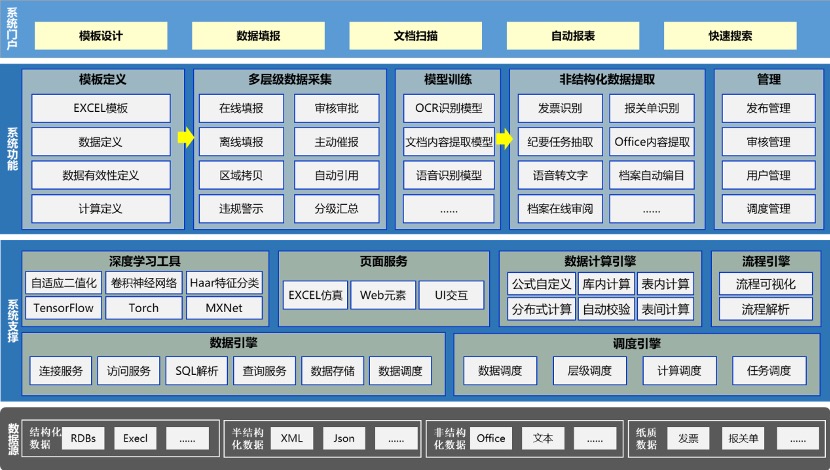830x470 pixels.
Task: Select the 自动引用 box
Action: click(x=337, y=175)
